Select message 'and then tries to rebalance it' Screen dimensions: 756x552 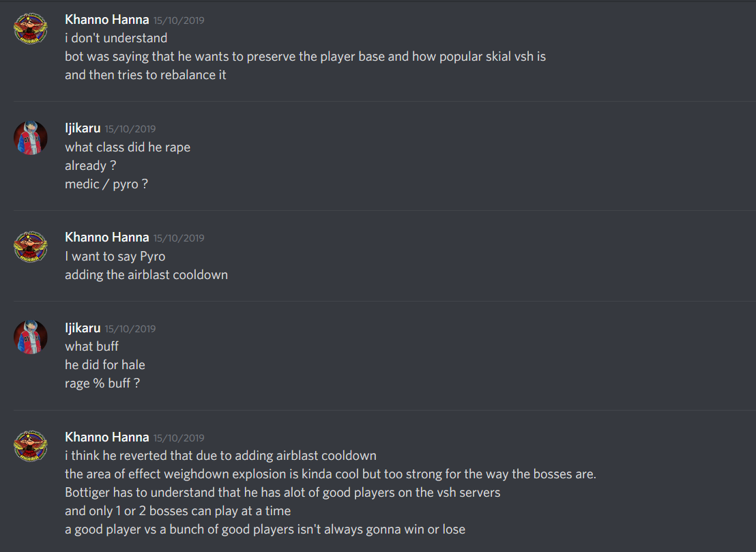145,75
